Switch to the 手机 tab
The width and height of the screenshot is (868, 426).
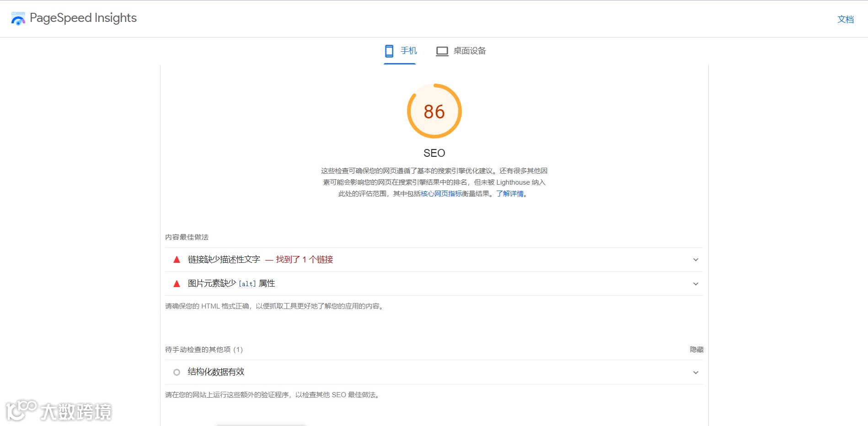(400, 51)
